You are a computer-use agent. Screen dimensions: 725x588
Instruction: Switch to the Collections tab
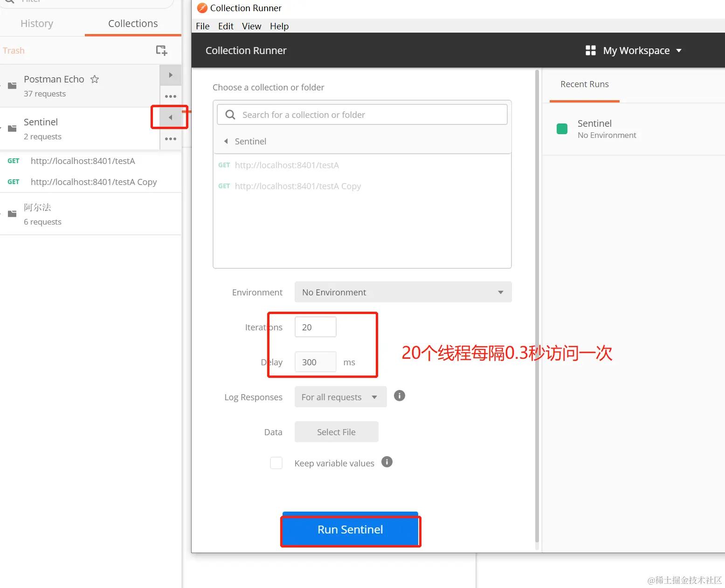click(x=133, y=23)
